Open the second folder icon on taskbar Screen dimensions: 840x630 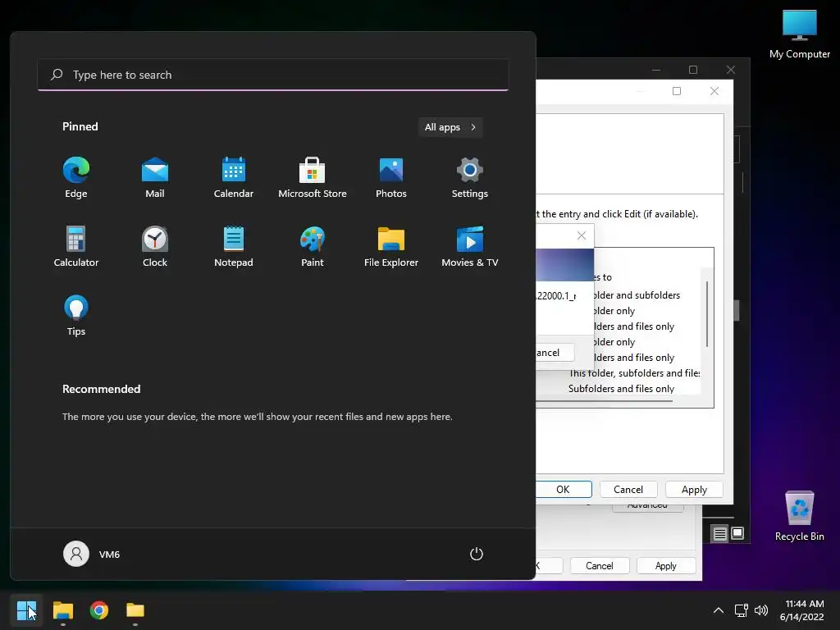(135, 610)
